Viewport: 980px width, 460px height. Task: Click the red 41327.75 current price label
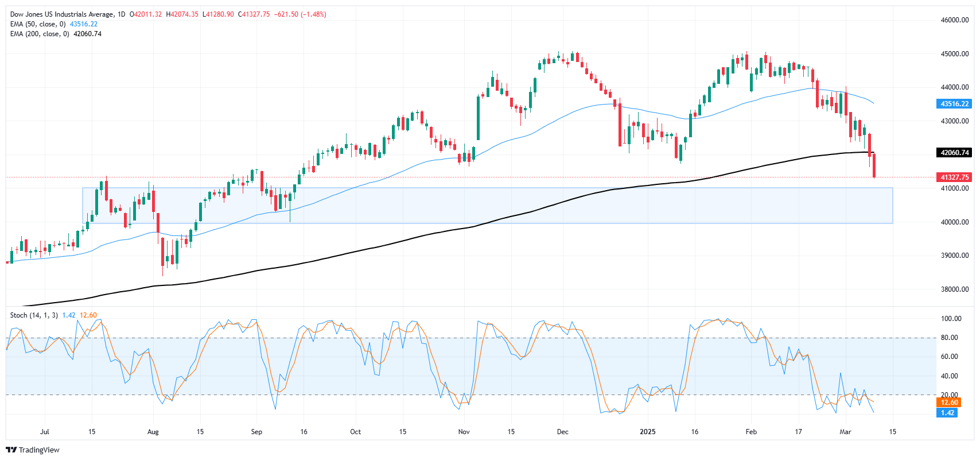click(x=955, y=177)
